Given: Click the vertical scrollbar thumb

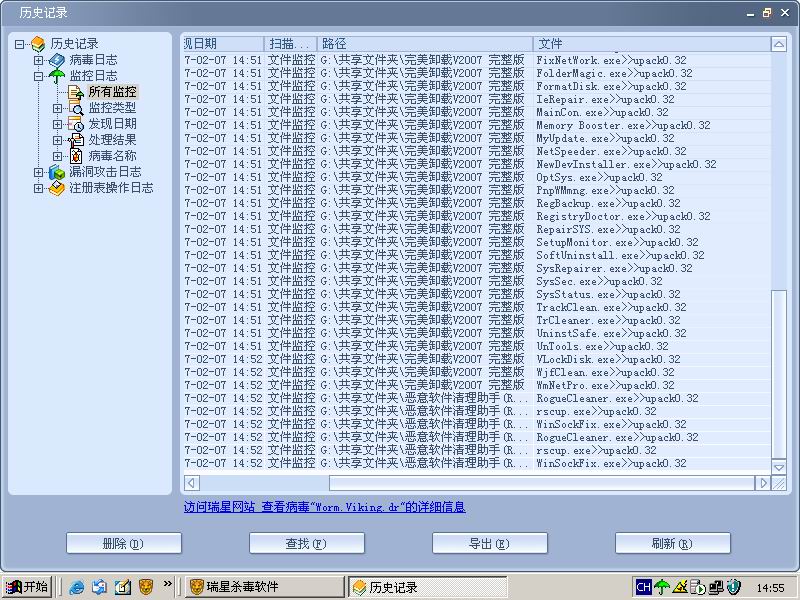Looking at the screenshot, I should (779, 374).
